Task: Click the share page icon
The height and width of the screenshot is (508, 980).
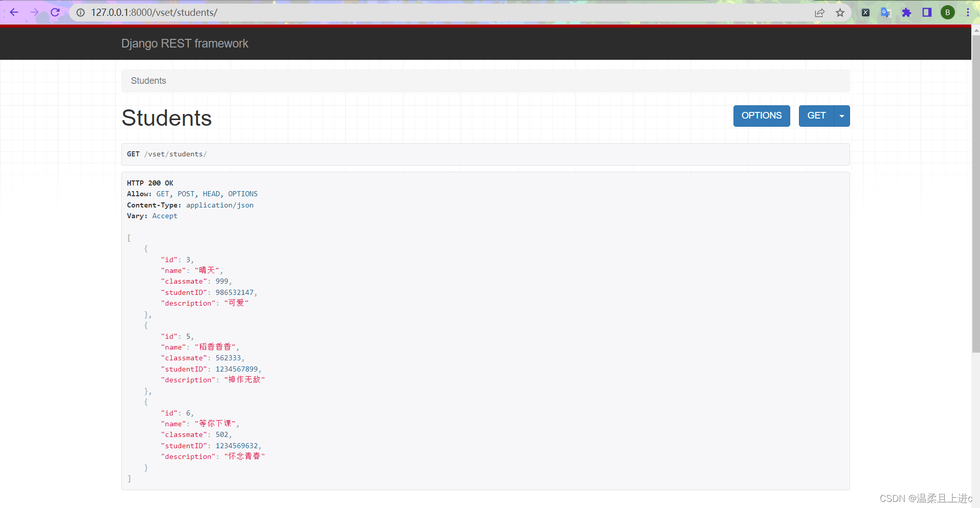Action: pyautogui.click(x=819, y=13)
